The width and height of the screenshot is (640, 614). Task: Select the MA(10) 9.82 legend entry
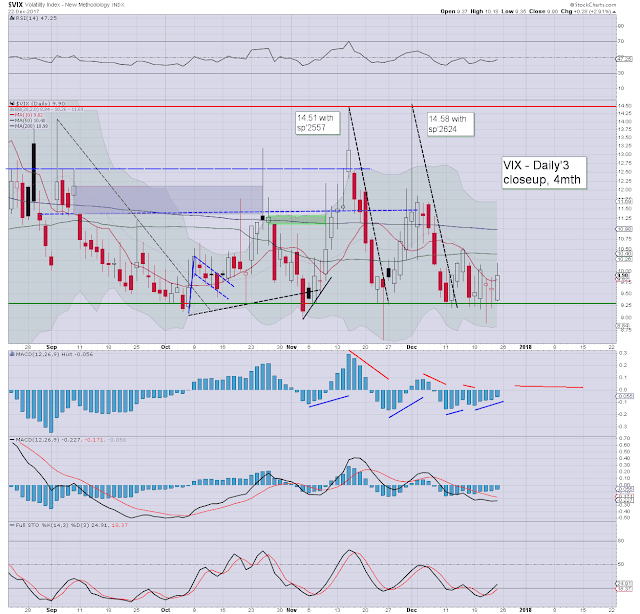coord(29,115)
